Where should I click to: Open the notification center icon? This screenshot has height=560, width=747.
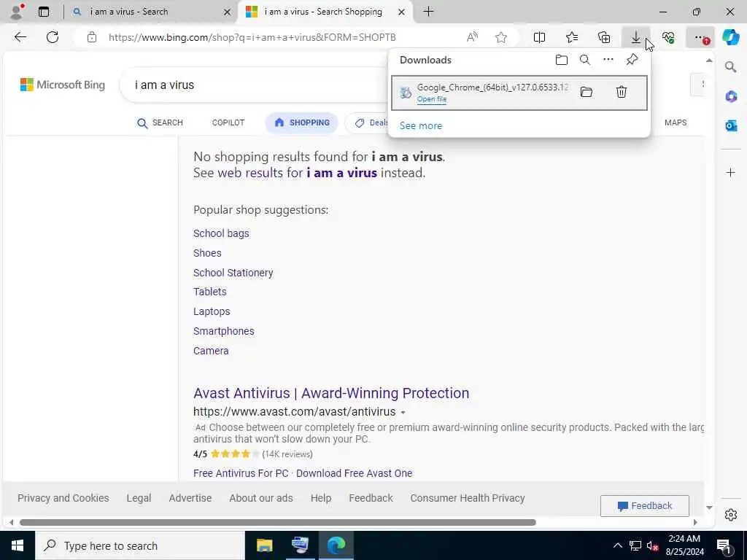[x=724, y=545]
